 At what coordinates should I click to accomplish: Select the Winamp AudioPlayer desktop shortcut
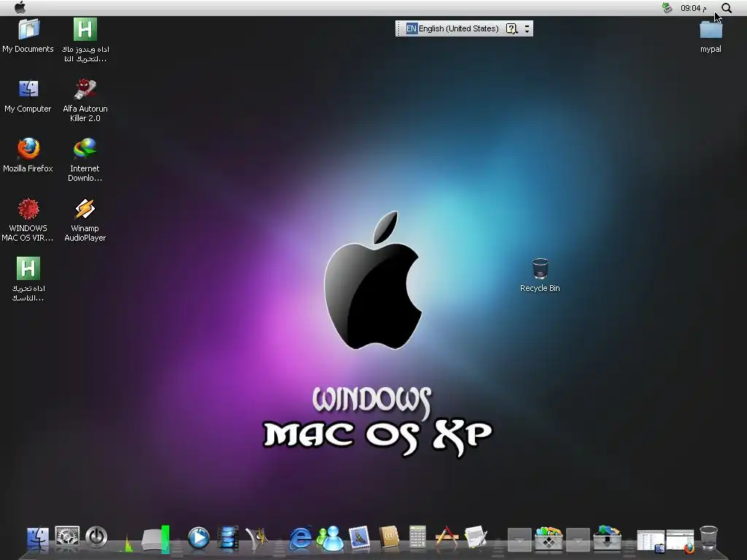click(85, 219)
